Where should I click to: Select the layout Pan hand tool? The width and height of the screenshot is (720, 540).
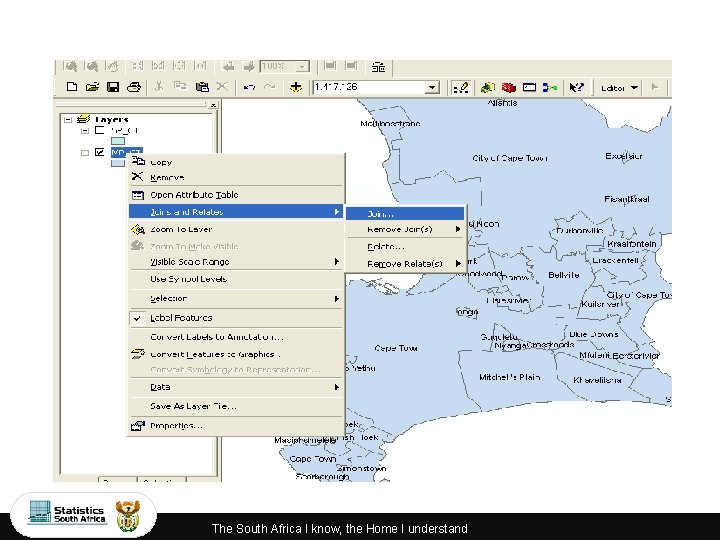(112, 67)
